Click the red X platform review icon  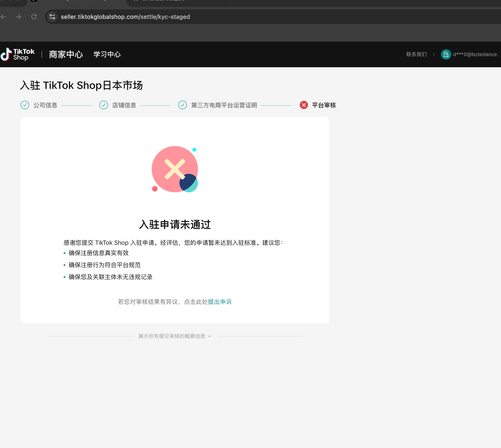(x=304, y=105)
